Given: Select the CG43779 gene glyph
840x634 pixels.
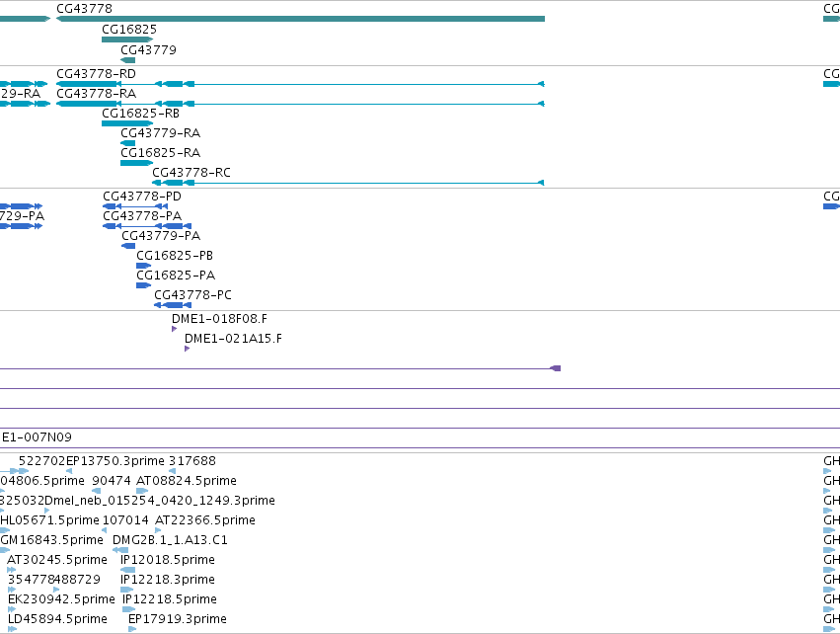Looking at the screenshot, I should tap(128, 60).
